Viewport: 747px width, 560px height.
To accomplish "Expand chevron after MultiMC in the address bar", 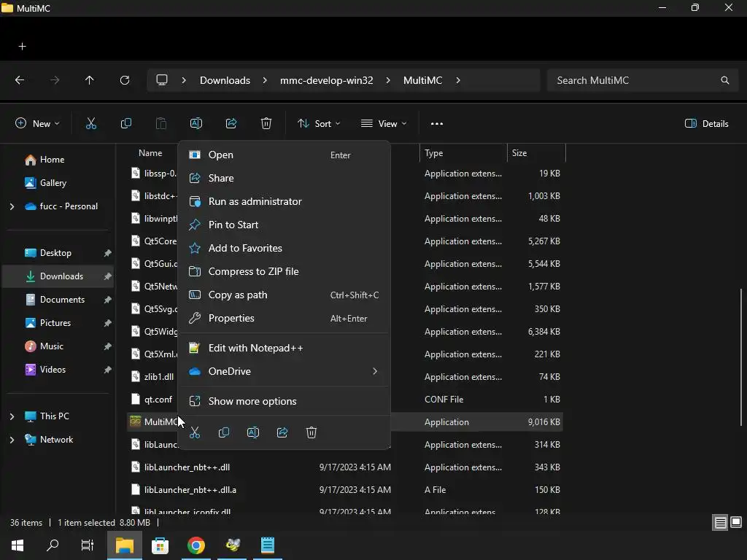I will click(458, 80).
